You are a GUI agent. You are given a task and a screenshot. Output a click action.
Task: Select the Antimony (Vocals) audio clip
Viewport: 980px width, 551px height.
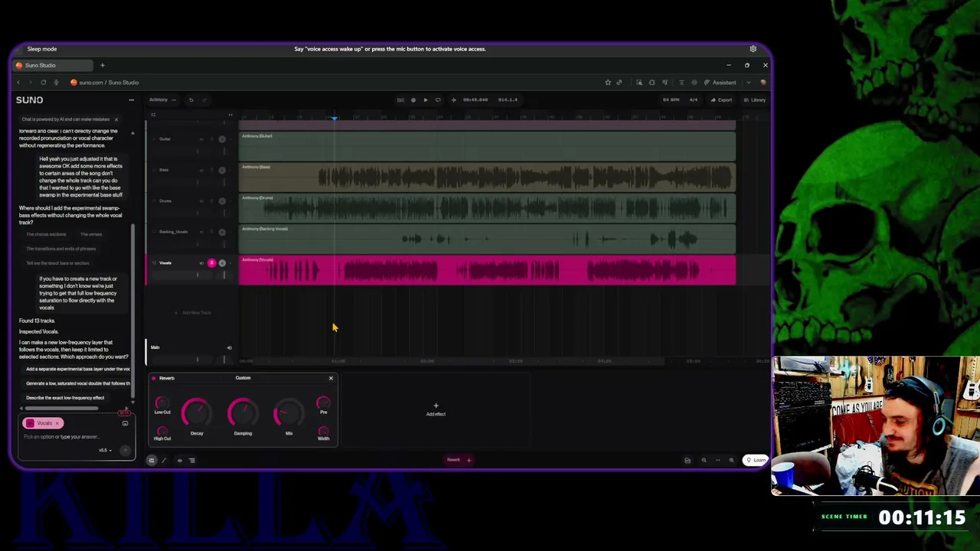tap(487, 270)
